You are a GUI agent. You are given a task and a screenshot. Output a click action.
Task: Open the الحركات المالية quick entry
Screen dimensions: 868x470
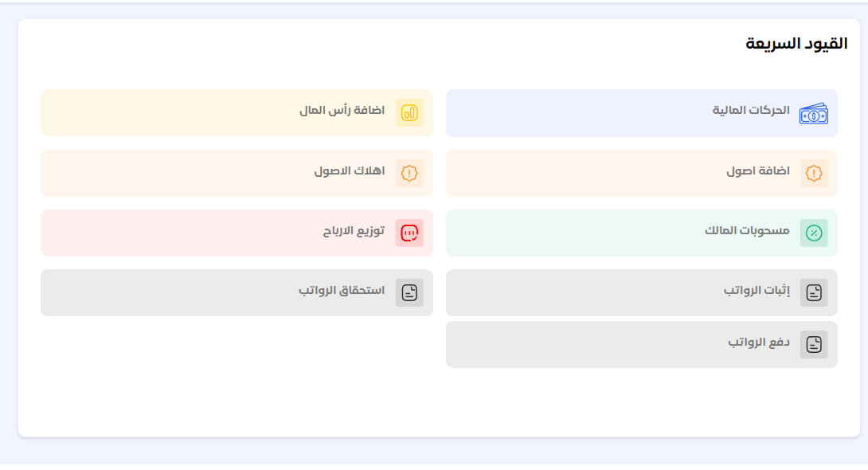[x=751, y=111]
